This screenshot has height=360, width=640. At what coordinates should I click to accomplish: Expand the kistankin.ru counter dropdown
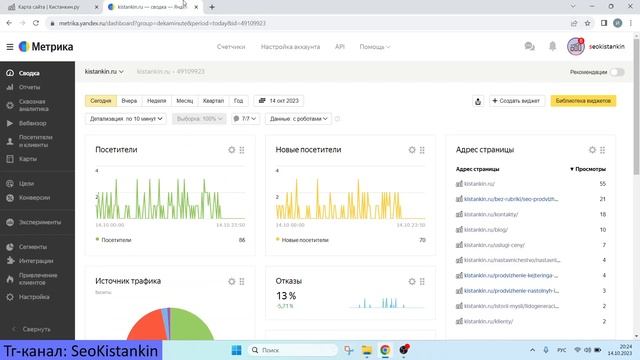click(104, 71)
